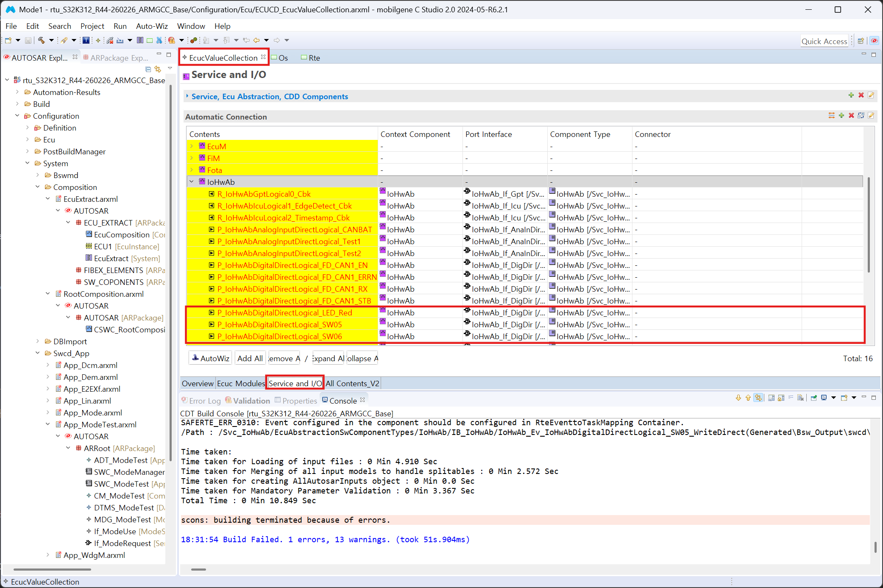Click the Open Perspective icon
883x588 pixels.
(x=861, y=41)
